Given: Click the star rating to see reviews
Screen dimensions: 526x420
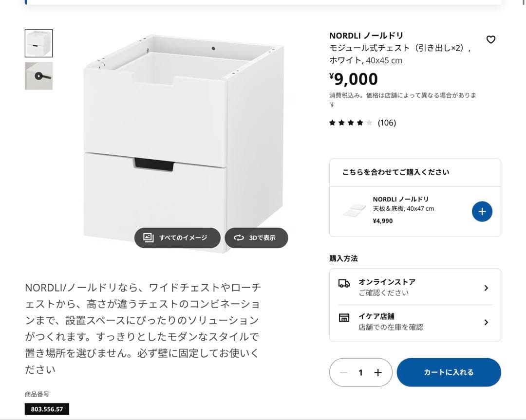Looking at the screenshot, I should (349, 123).
